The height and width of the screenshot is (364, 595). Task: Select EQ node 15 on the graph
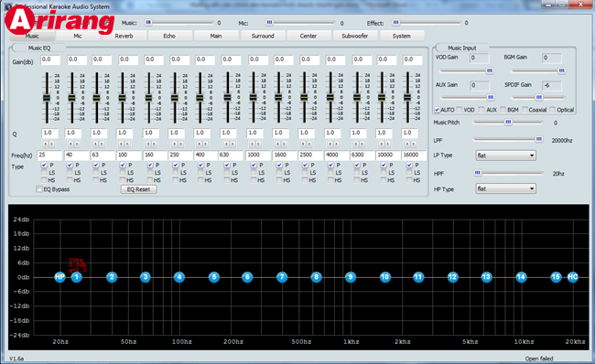[x=556, y=277]
